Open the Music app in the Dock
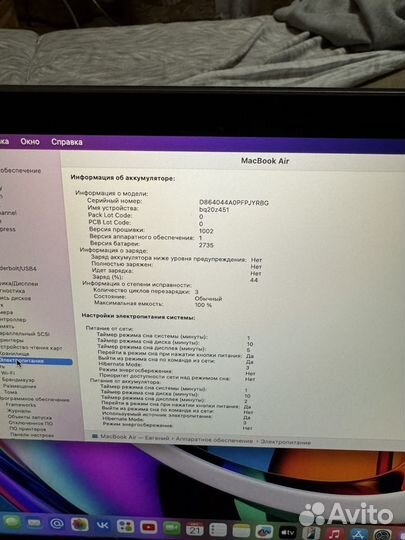This screenshot has height=540, width=405. pyautogui.click(x=334, y=534)
